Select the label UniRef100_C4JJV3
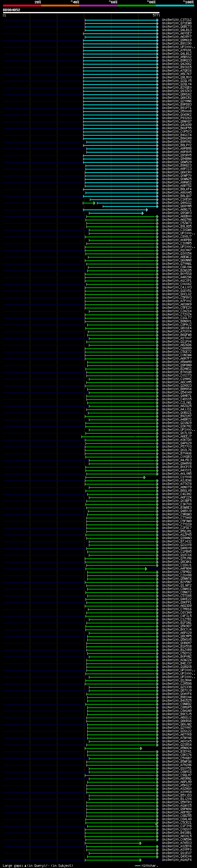The image size is (197, 868). point(176,287)
